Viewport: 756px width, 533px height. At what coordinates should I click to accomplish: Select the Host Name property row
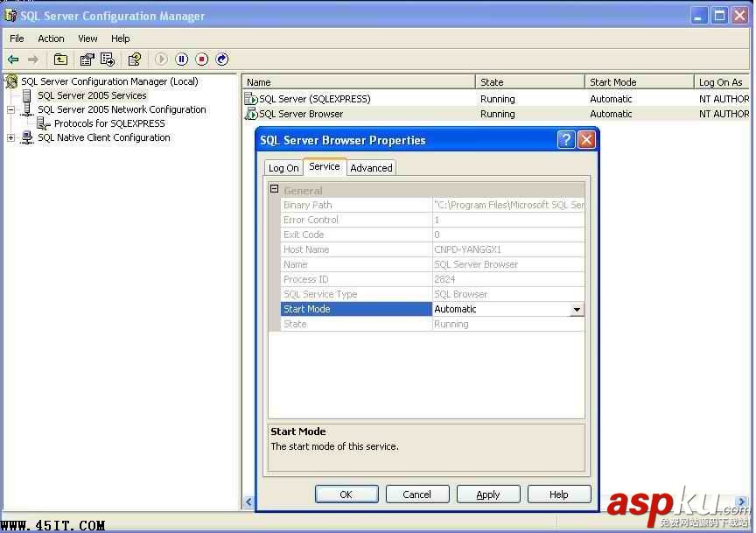432,249
